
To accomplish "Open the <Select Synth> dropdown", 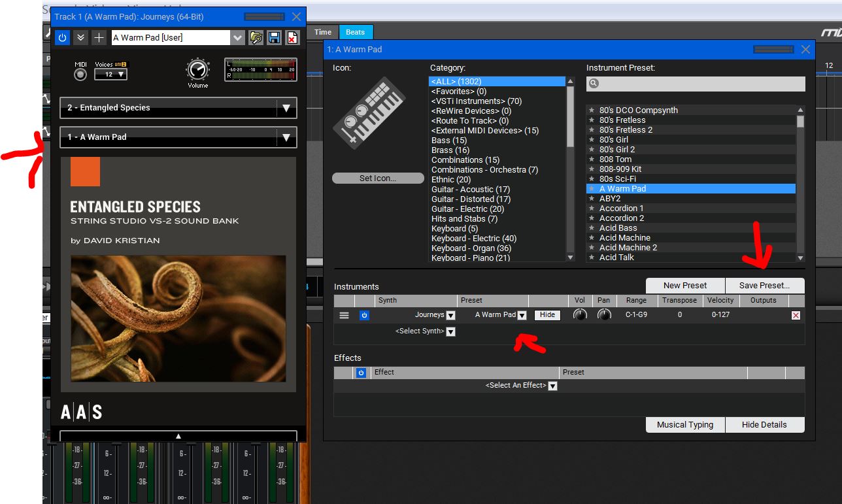I will [x=450, y=332].
